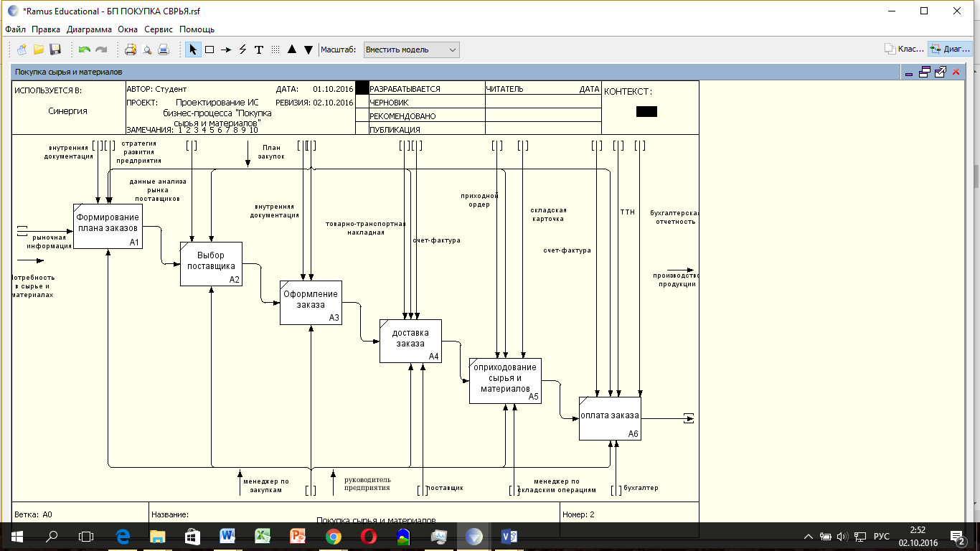Click the ПУБЛИКАЦИЯ status row
Viewport: 980px width, 551px height.
pos(427,130)
